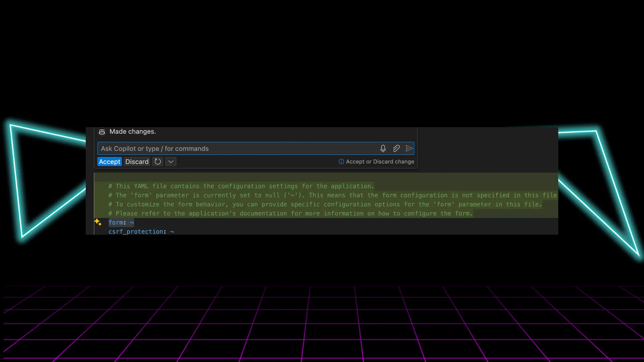The width and height of the screenshot is (644, 362).
Task: Click the send arrow icon
Action: pos(409,148)
